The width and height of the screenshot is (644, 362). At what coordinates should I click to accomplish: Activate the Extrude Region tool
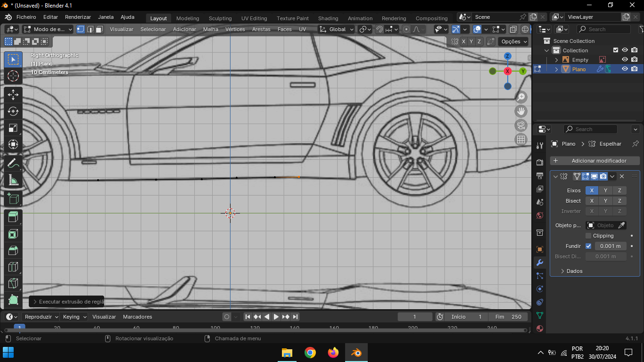click(x=13, y=217)
